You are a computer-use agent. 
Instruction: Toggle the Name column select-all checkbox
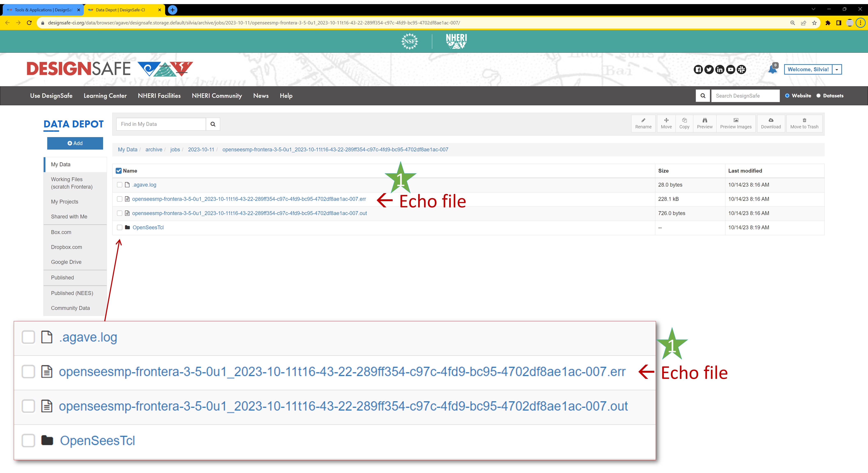pos(119,171)
